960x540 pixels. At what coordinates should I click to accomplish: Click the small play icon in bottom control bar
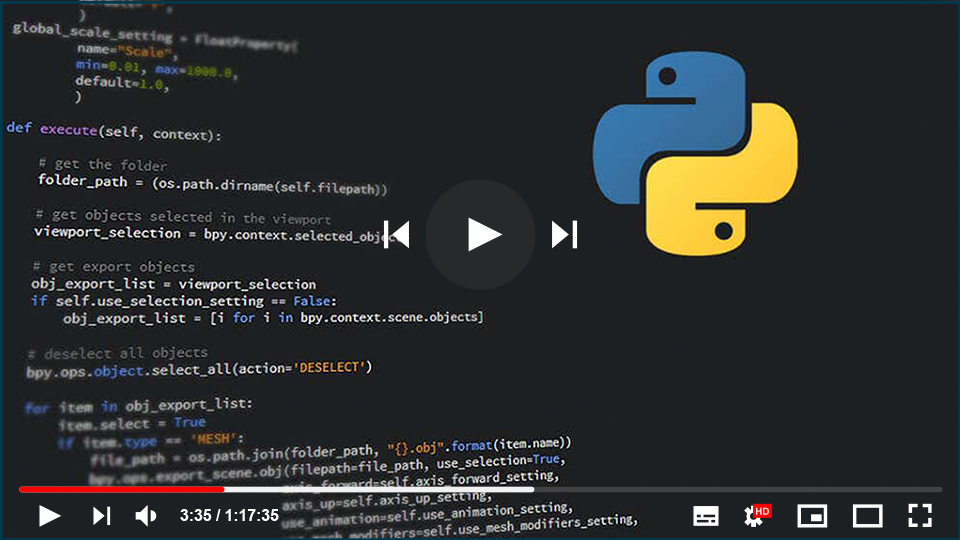[49, 516]
